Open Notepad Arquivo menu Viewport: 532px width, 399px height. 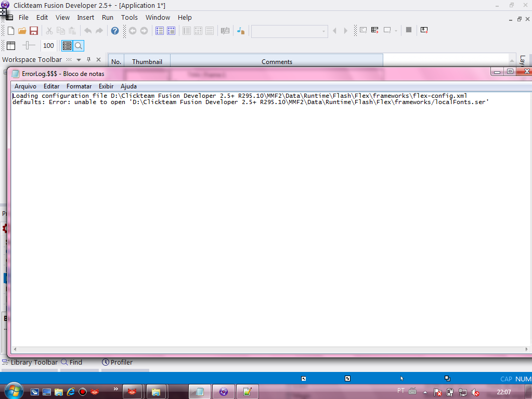point(25,86)
